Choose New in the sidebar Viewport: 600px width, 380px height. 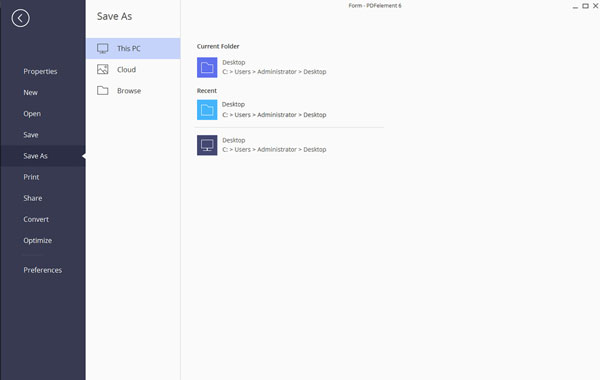31,93
